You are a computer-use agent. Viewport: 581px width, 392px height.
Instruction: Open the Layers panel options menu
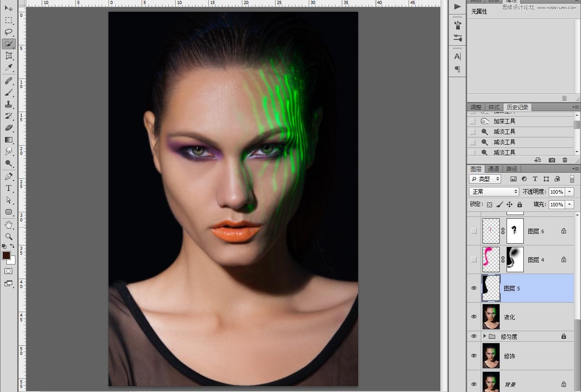click(576, 169)
